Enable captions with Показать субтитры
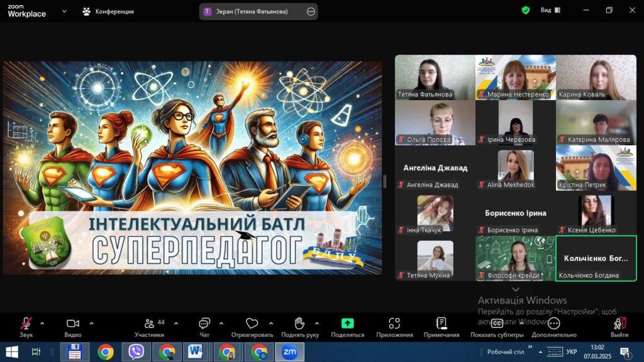Screen dimensions: 644x362 [497, 327]
